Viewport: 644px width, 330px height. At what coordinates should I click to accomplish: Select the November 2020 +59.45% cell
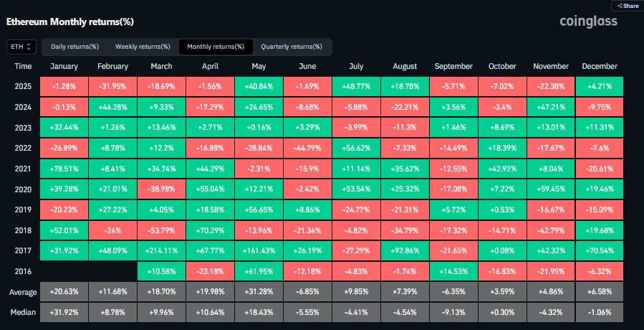[x=551, y=189]
